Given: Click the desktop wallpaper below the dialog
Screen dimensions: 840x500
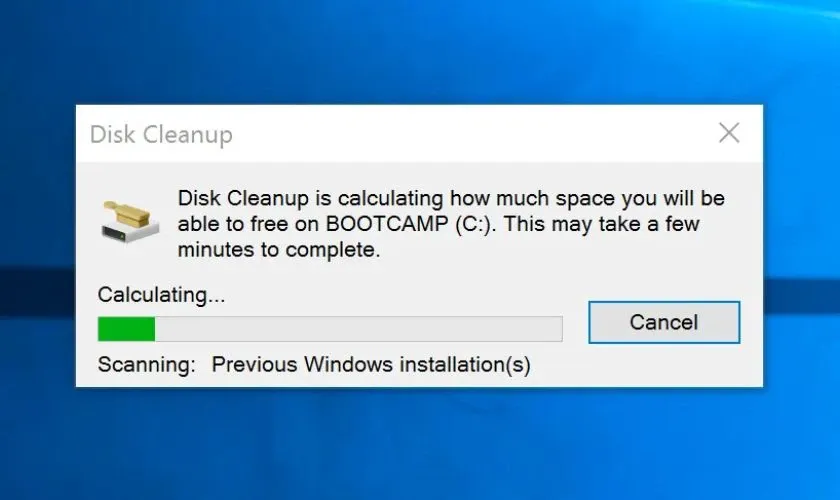Looking at the screenshot, I should pos(420,445).
